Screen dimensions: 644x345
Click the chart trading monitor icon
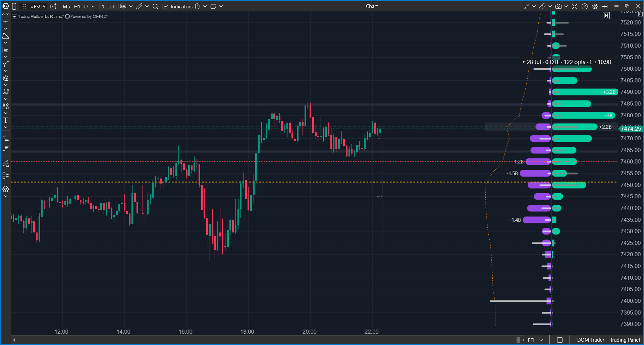123,6
